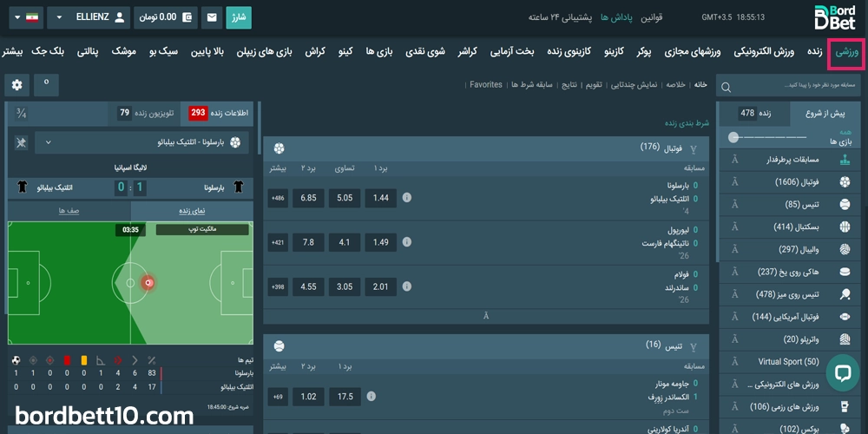Click the basketball icon in sidebar بسکتبال row
Image resolution: width=868 pixels, height=434 pixels.
[x=845, y=227]
